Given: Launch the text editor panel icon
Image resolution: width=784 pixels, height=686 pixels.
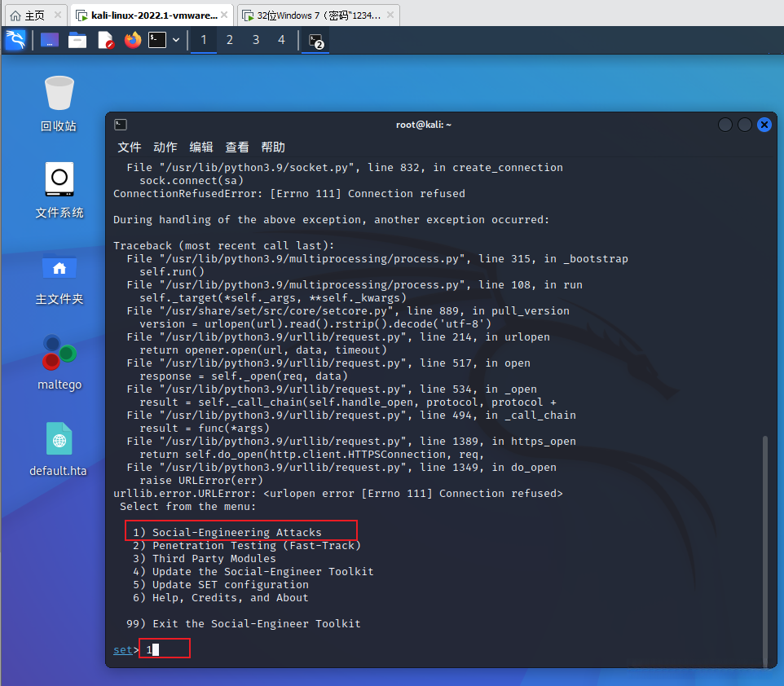Looking at the screenshot, I should (x=105, y=40).
